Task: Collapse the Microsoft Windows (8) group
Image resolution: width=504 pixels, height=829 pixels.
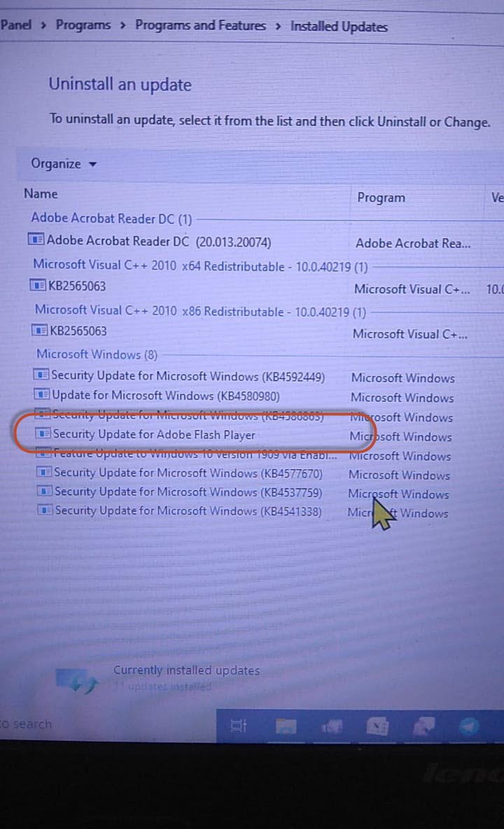Action: (x=97, y=354)
